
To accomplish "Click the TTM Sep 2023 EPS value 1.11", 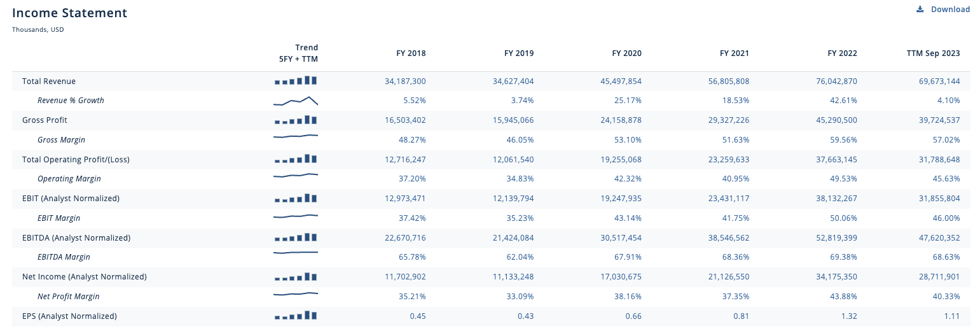I will pos(951,316).
